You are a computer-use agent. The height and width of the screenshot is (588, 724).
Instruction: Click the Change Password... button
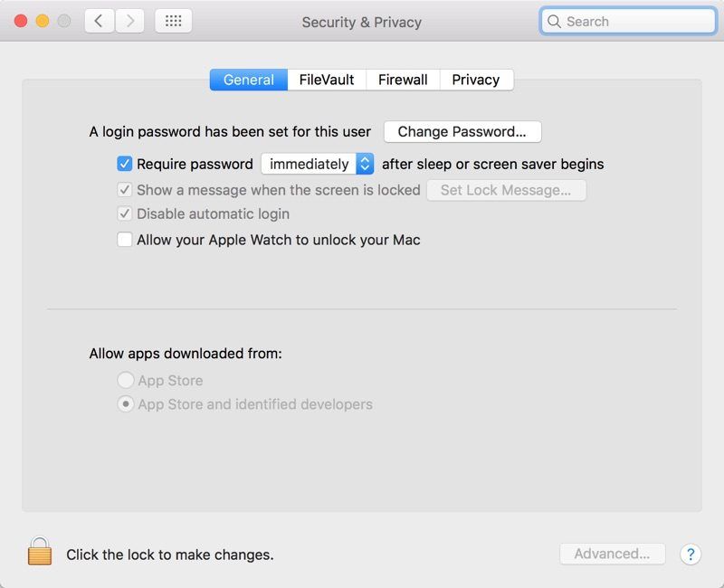(x=462, y=131)
